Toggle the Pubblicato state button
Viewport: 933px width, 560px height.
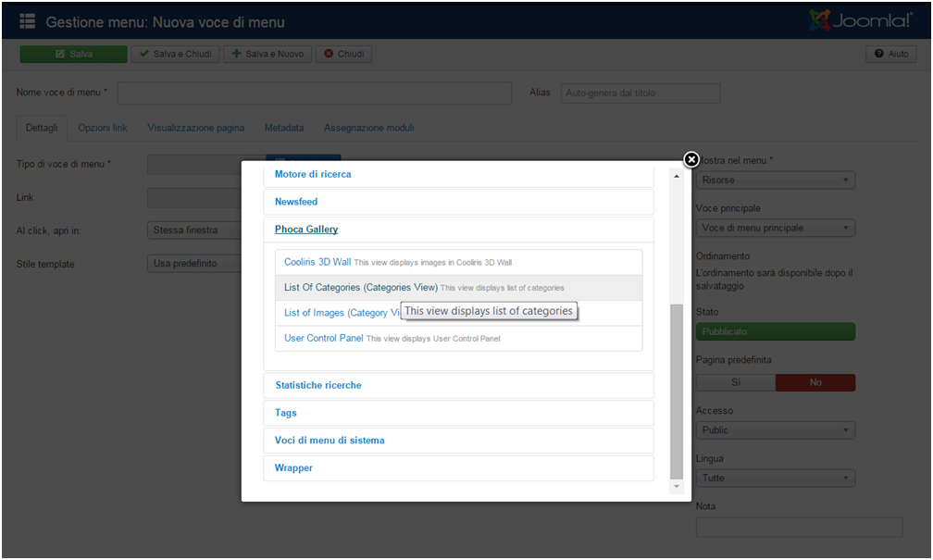pyautogui.click(x=775, y=331)
